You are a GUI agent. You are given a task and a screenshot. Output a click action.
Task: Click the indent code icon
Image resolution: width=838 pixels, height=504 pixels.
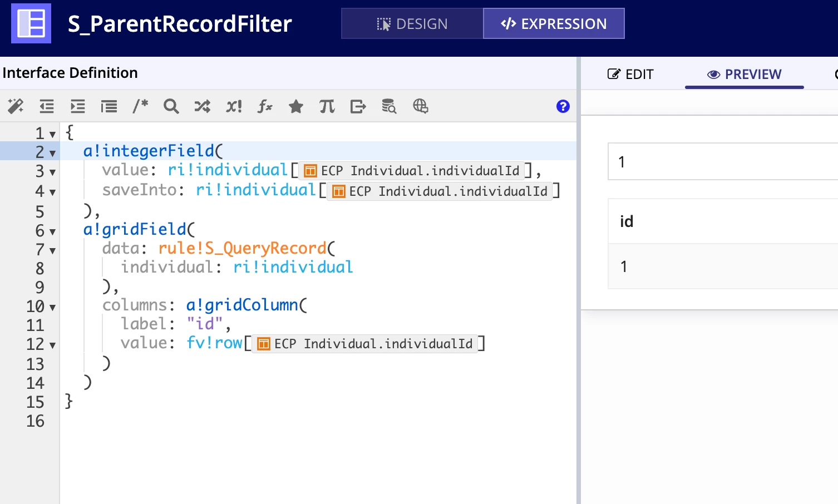coord(78,106)
